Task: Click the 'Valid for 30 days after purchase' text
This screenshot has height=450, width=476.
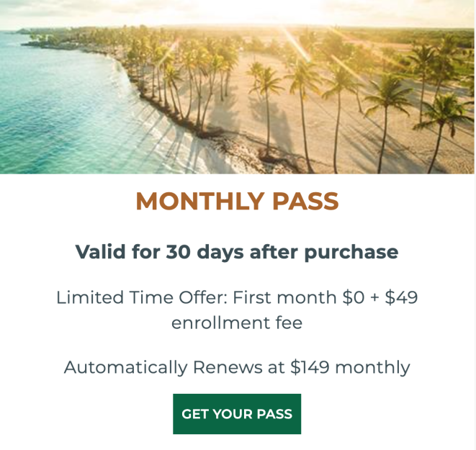Action: click(x=237, y=252)
